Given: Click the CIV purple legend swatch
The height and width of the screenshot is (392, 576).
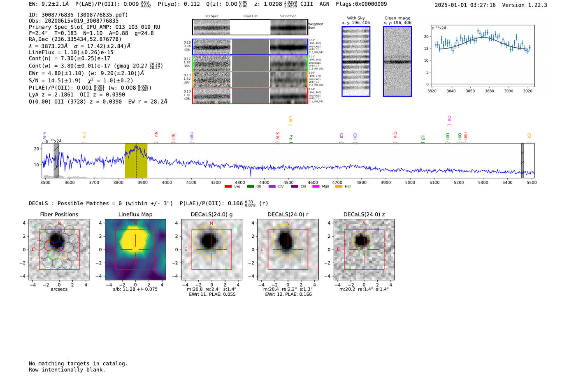Looking at the screenshot, I should click(x=272, y=187).
